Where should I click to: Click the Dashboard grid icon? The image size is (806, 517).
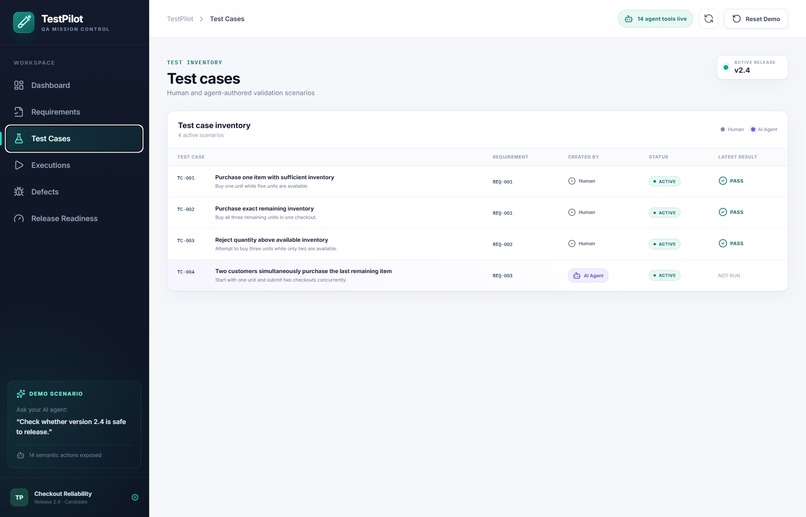tap(19, 85)
